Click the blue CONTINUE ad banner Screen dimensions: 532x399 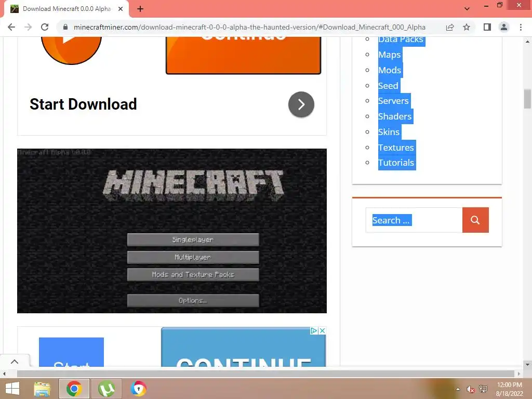pyautogui.click(x=243, y=348)
